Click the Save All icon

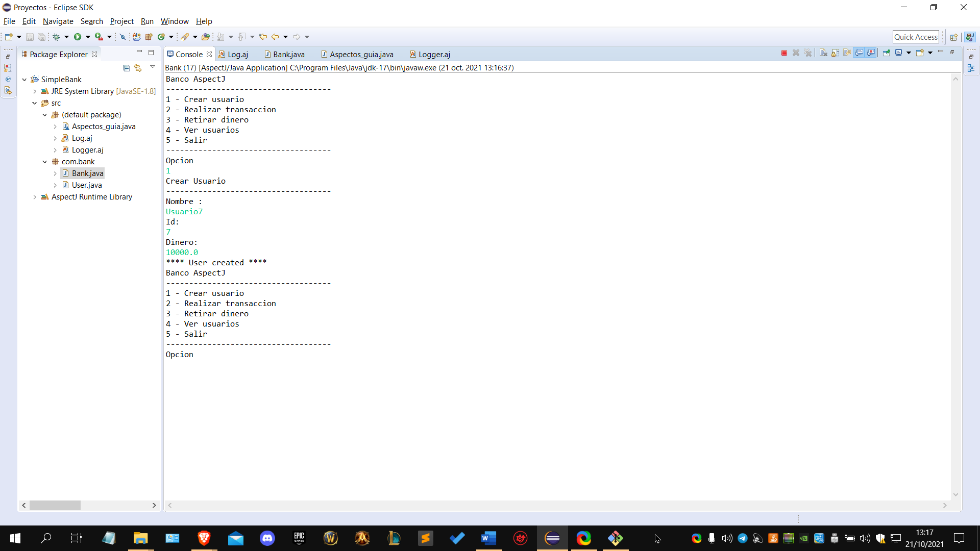point(42,36)
